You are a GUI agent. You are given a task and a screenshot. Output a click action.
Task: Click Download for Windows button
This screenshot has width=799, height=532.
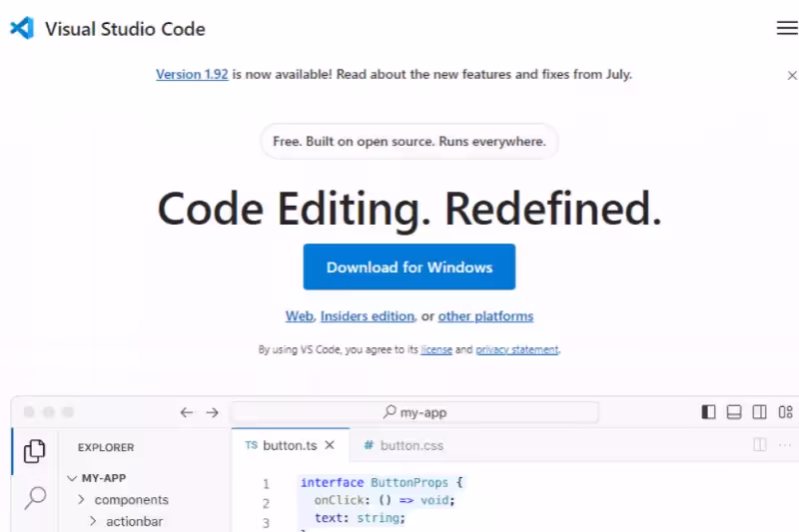409,266
